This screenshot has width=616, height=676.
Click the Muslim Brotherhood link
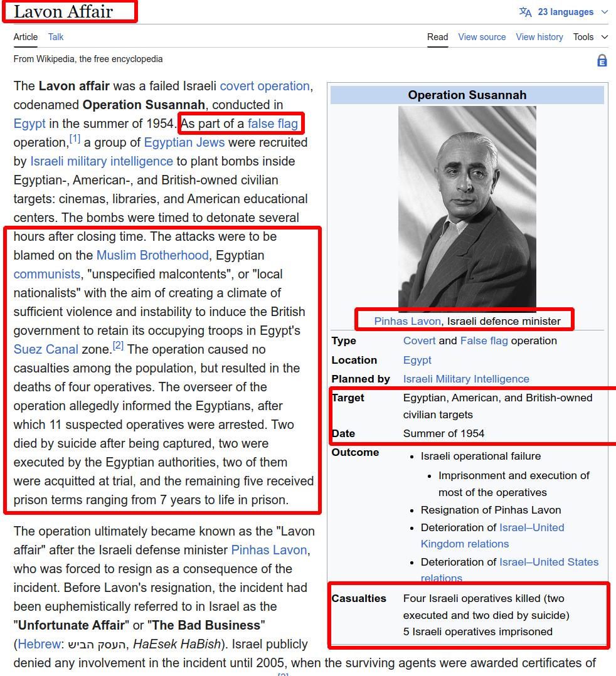click(x=152, y=255)
